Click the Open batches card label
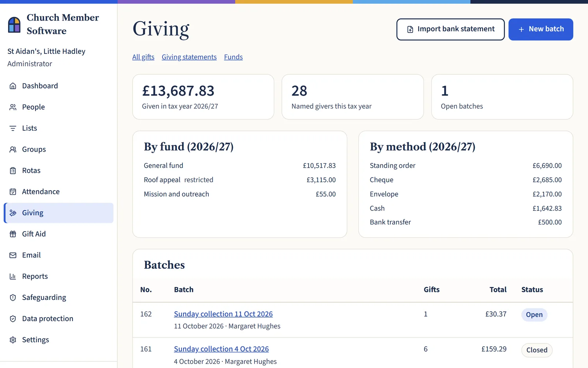This screenshot has width=588, height=368. point(462,106)
